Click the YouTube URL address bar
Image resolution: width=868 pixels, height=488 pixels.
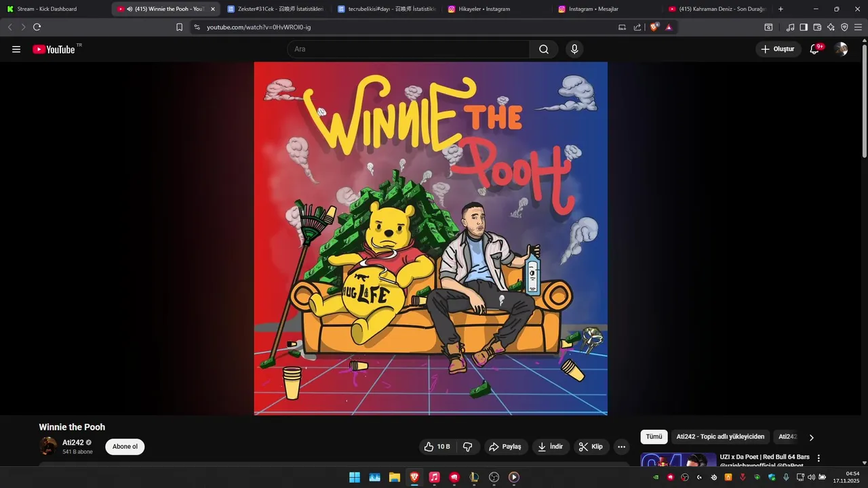coord(407,27)
